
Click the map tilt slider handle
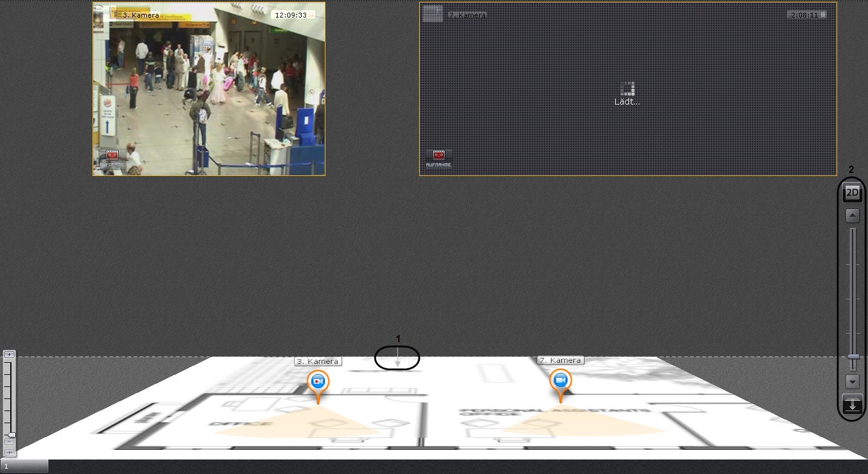[x=853, y=357]
